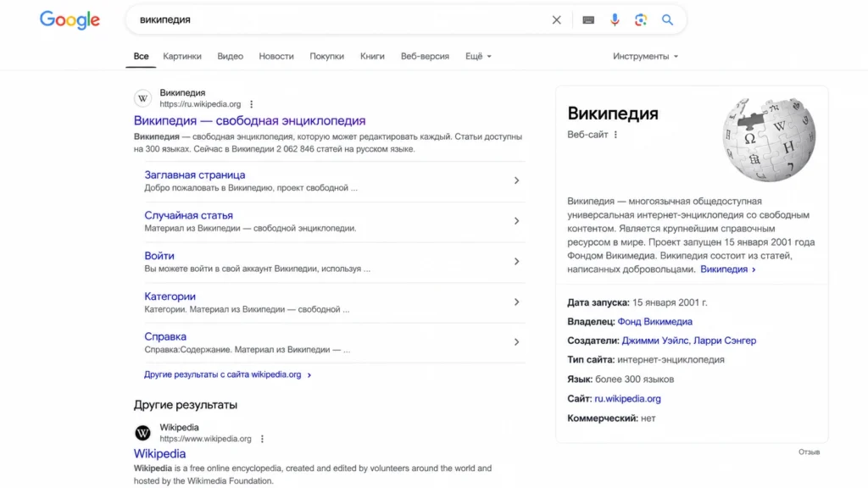
Task: Click the Wikipedia puzzle globe image
Action: coord(769,140)
